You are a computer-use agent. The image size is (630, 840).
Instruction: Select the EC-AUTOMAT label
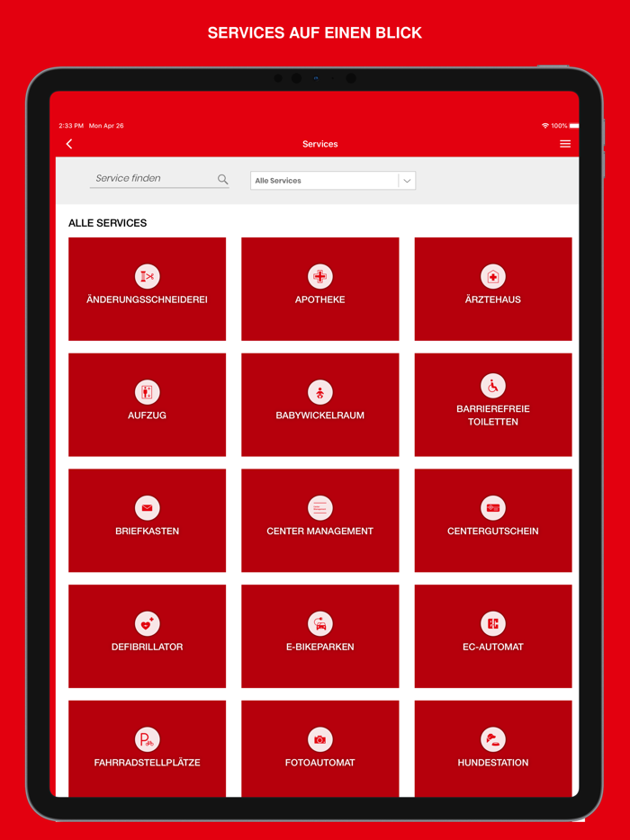492,647
